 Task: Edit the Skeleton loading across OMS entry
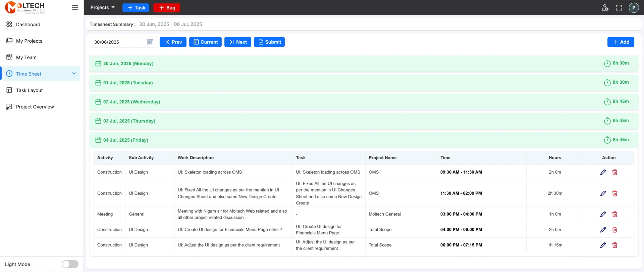(603, 172)
